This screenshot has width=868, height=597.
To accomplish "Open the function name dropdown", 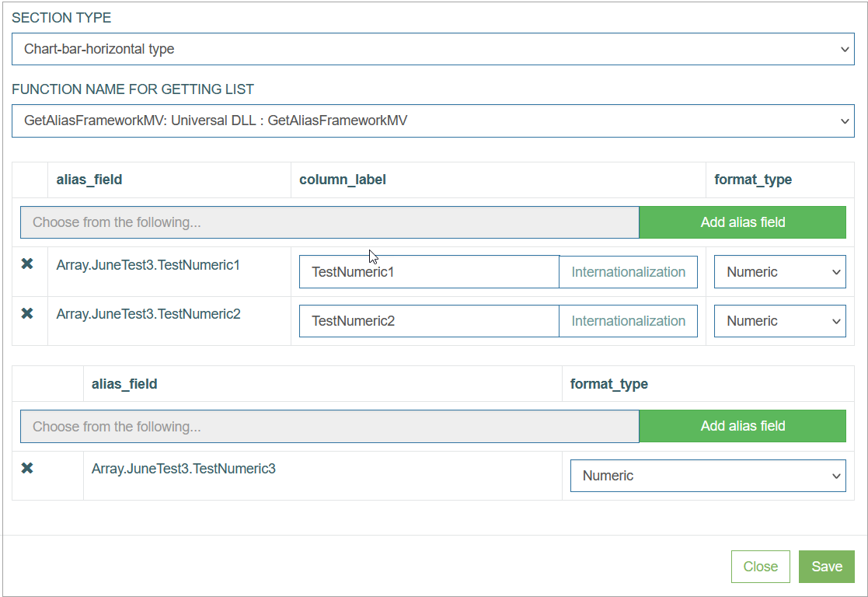I will (x=433, y=120).
